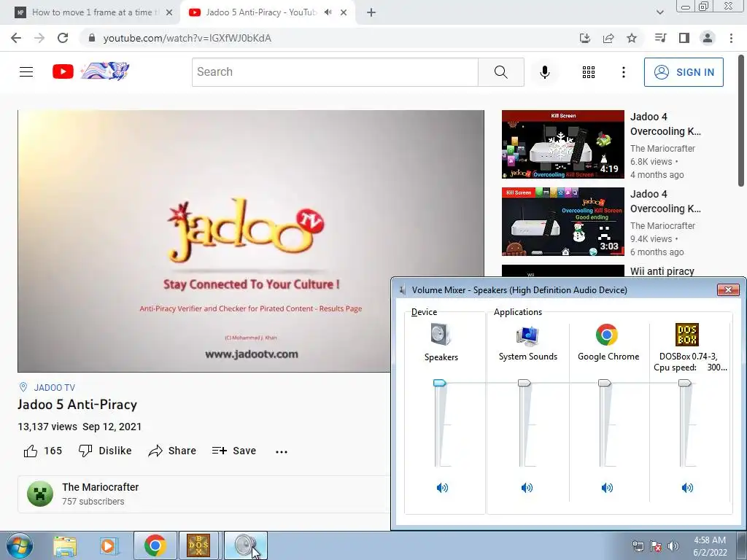Click the forward navigation arrow
This screenshot has height=560, width=747.
coord(39,38)
